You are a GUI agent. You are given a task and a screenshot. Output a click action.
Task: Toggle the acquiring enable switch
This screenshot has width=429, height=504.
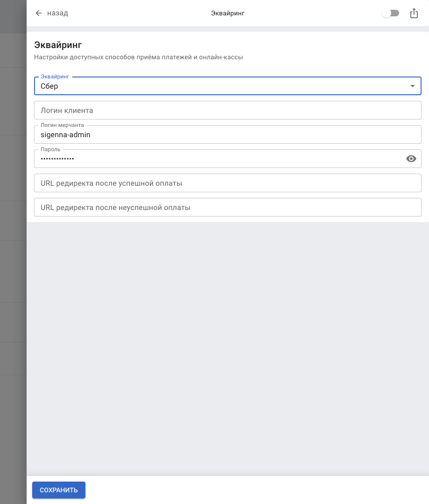390,14
